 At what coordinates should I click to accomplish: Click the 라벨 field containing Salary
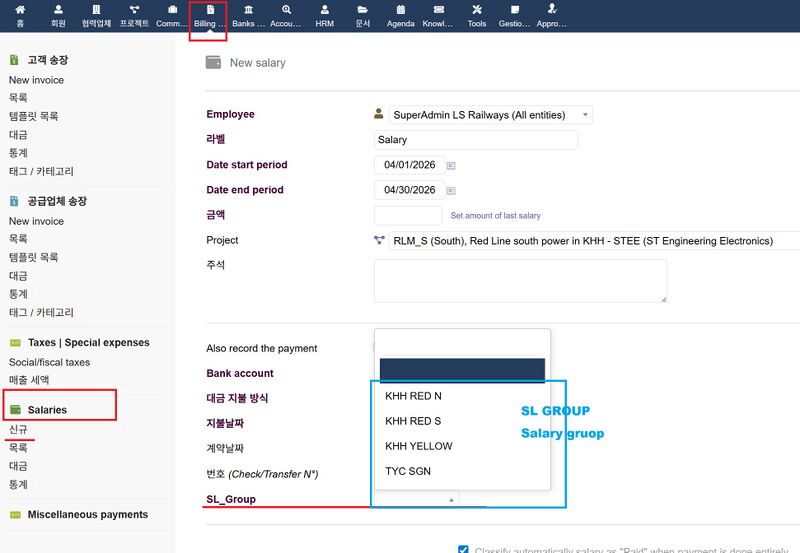coord(476,140)
